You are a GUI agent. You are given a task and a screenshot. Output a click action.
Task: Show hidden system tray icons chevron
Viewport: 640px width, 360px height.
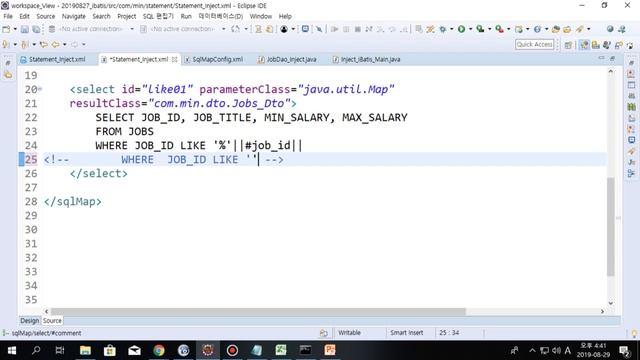tap(532, 350)
